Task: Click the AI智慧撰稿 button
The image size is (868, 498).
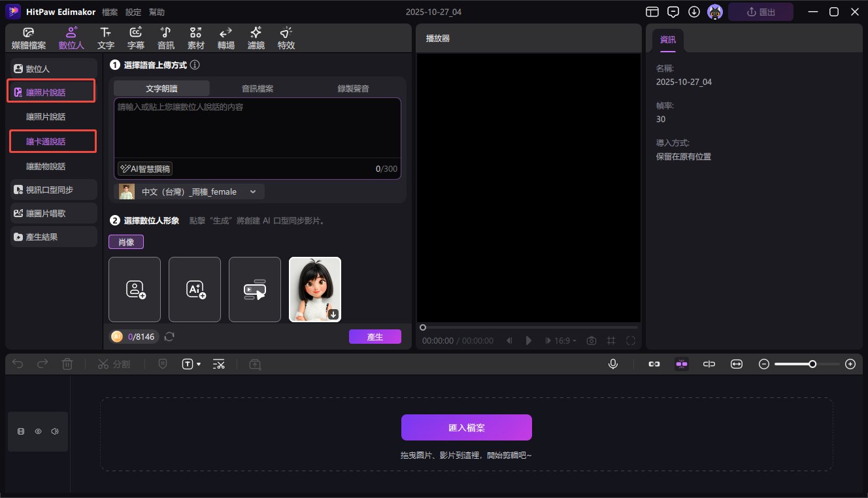Action: (145, 169)
